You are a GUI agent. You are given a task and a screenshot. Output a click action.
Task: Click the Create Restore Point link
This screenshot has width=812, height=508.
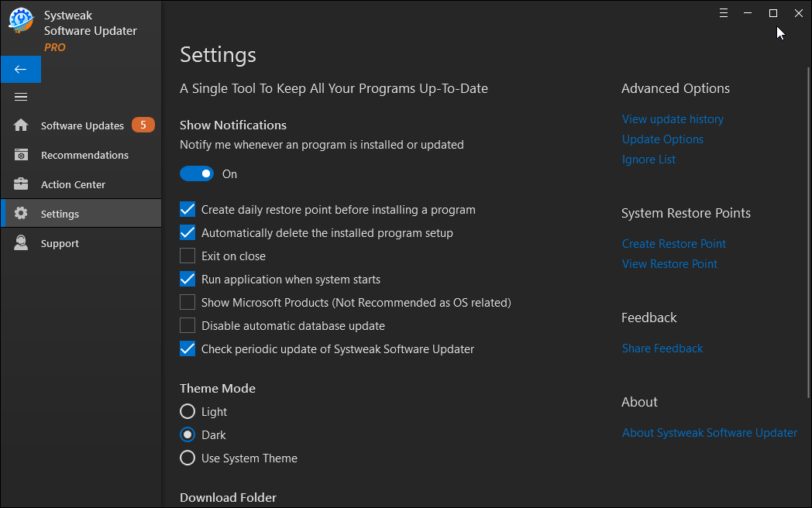click(673, 244)
